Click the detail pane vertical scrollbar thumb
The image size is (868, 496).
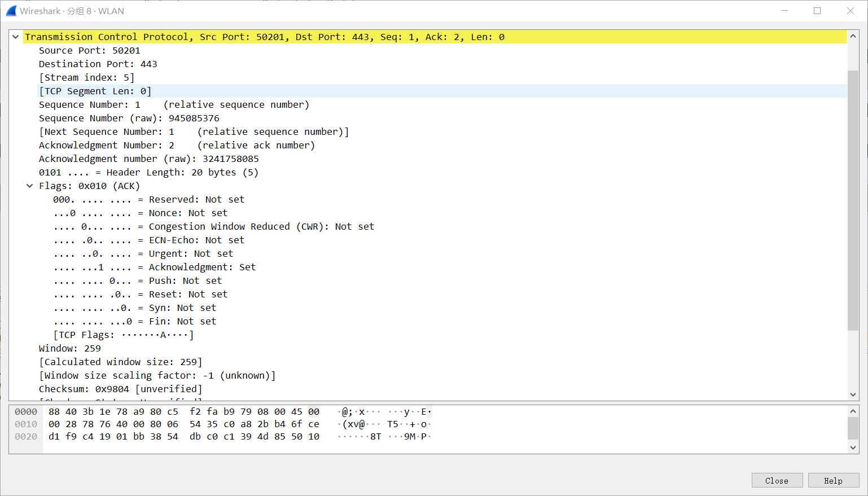[853, 200]
